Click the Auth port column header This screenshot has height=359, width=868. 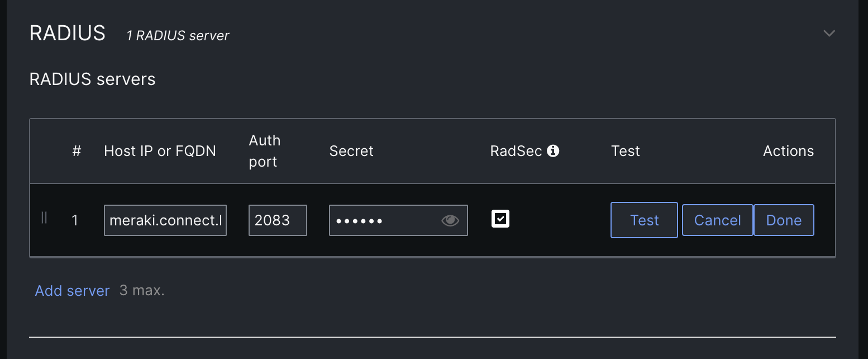(x=265, y=151)
